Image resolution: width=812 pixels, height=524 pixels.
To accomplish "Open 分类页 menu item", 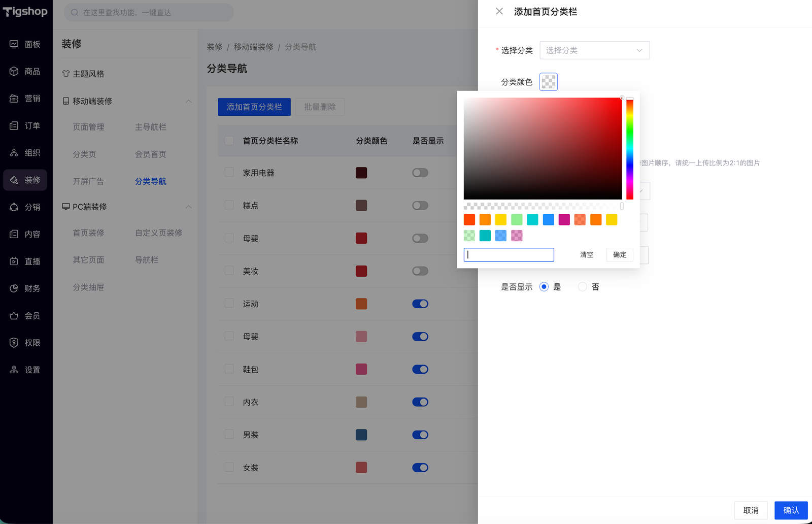I will (x=84, y=154).
